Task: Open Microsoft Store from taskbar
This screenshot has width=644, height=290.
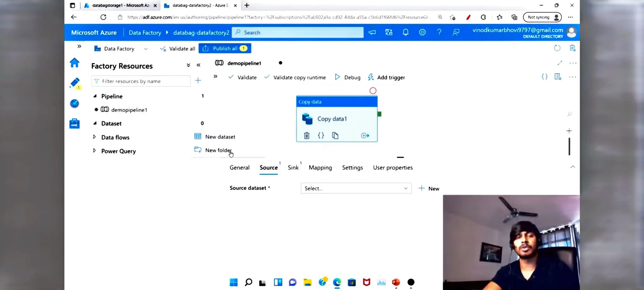Action: tap(352, 282)
